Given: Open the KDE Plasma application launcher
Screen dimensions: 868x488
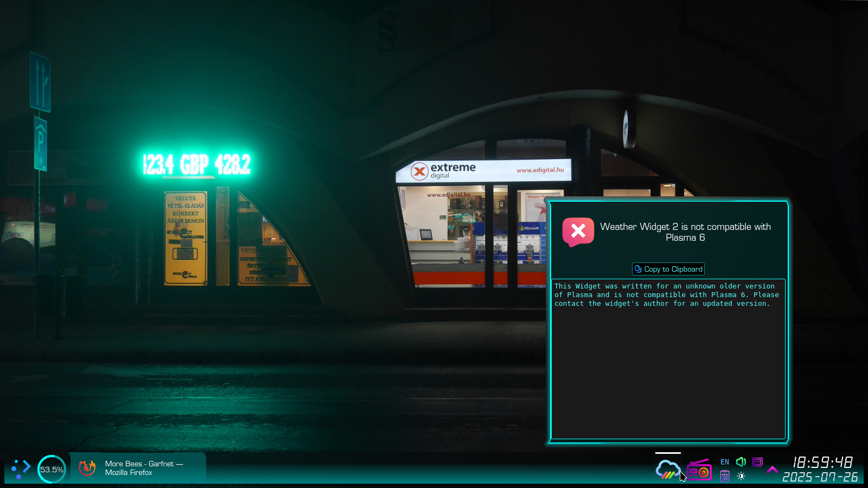Looking at the screenshot, I should pyautogui.click(x=21, y=469).
